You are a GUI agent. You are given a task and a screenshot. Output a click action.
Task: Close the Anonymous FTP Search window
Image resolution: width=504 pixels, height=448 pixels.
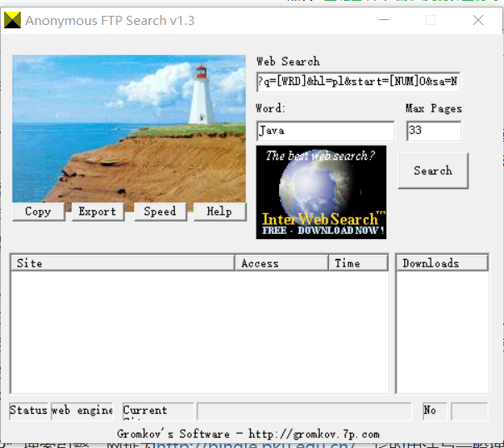[x=478, y=20]
